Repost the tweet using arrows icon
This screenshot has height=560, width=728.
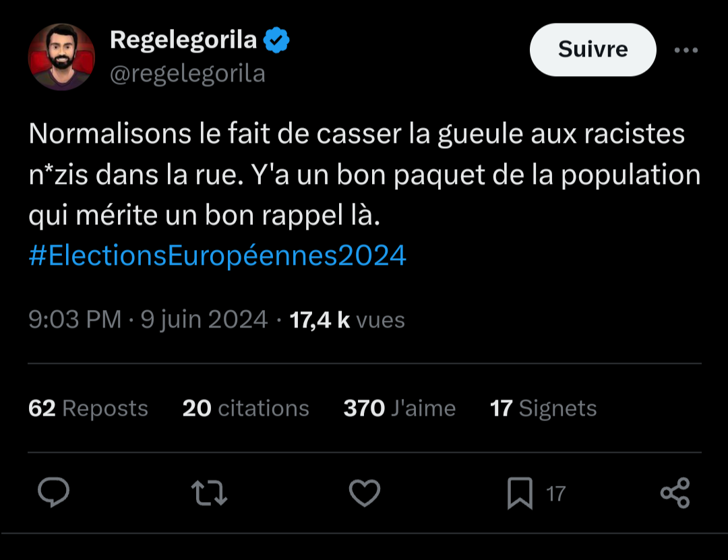coord(209,493)
